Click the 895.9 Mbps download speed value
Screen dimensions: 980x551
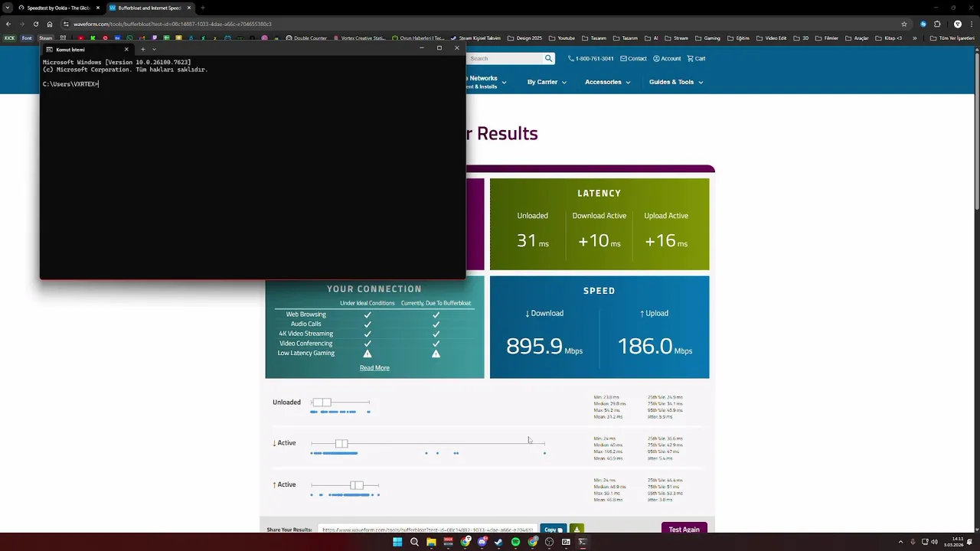(x=544, y=346)
